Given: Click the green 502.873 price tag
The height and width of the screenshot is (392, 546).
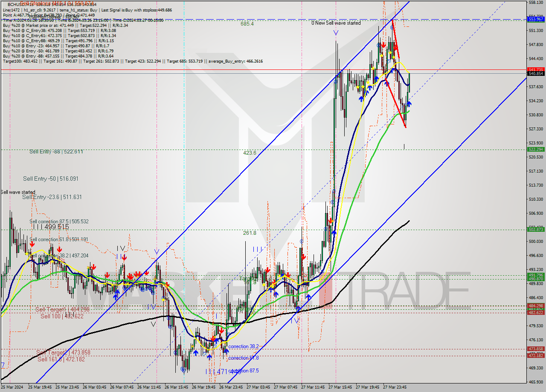Looking at the screenshot, I should pyautogui.click(x=536, y=229).
